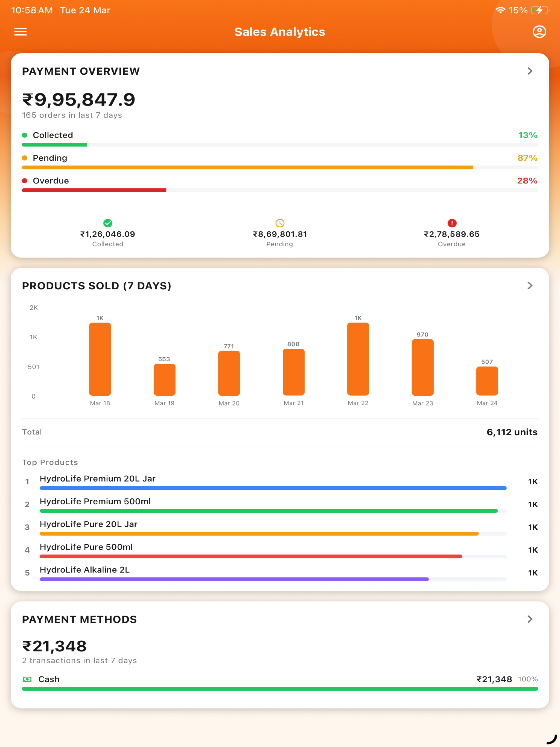560x747 pixels.
Task: Tap the Cash green progress bar
Action: 280,688
